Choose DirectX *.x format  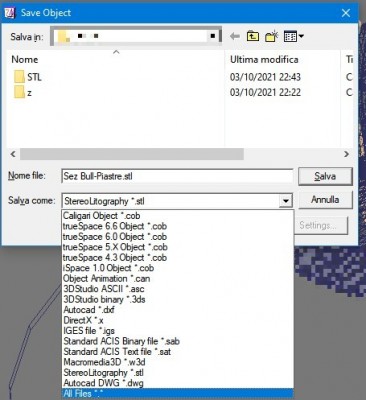pyautogui.click(x=178, y=320)
